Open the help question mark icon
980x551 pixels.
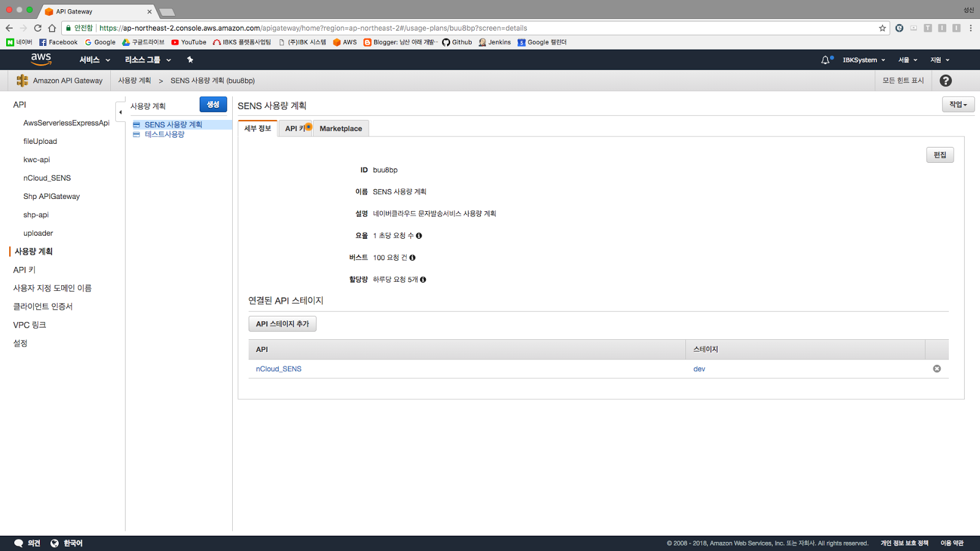tap(946, 81)
